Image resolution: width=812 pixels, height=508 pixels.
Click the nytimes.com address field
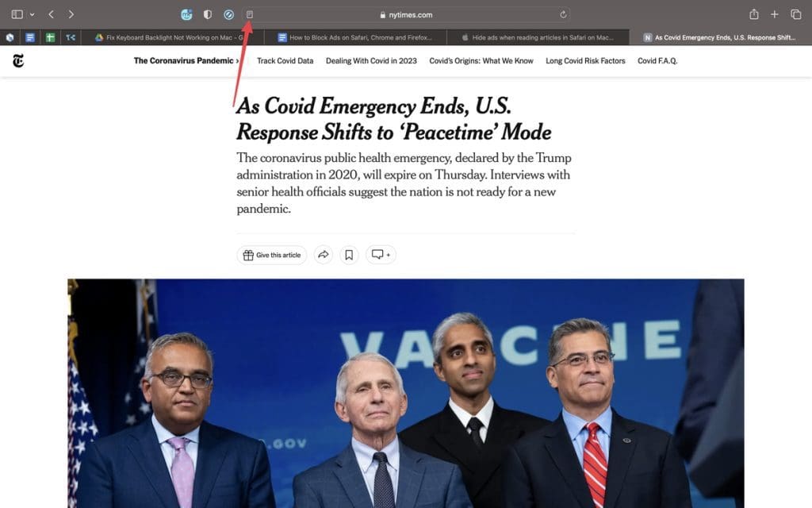[x=407, y=14]
